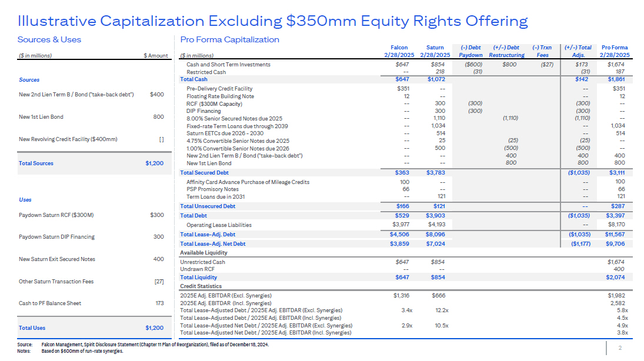
Task: Click the Total Lease-Adj. Net Debt row label
Action: point(212,243)
